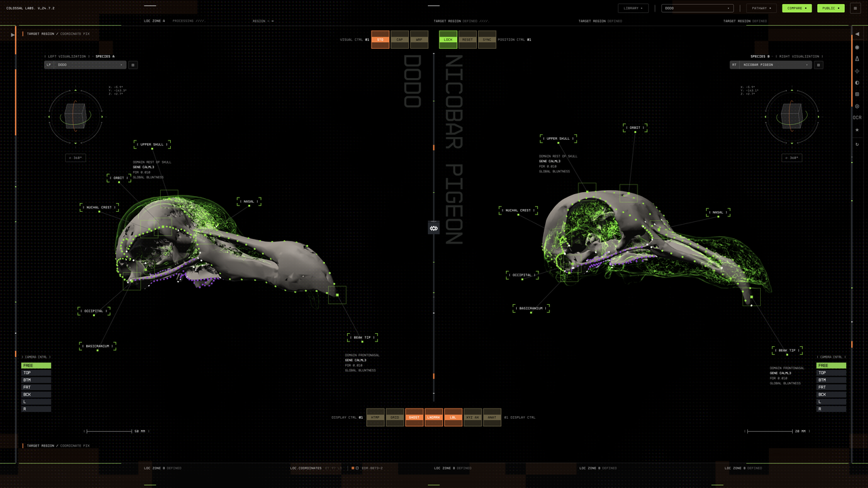Screen dimensions: 868x488
Task: Click the OCR icon in right sidebar
Action: tap(857, 117)
